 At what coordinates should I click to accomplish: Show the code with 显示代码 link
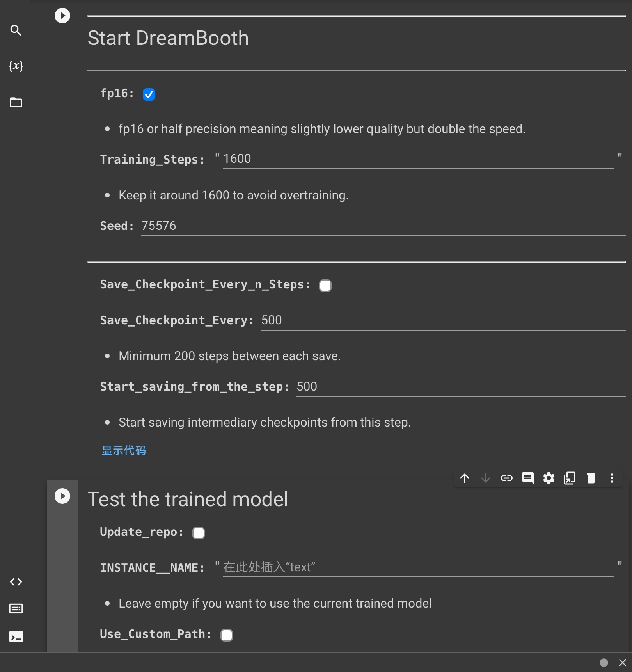[x=124, y=450]
